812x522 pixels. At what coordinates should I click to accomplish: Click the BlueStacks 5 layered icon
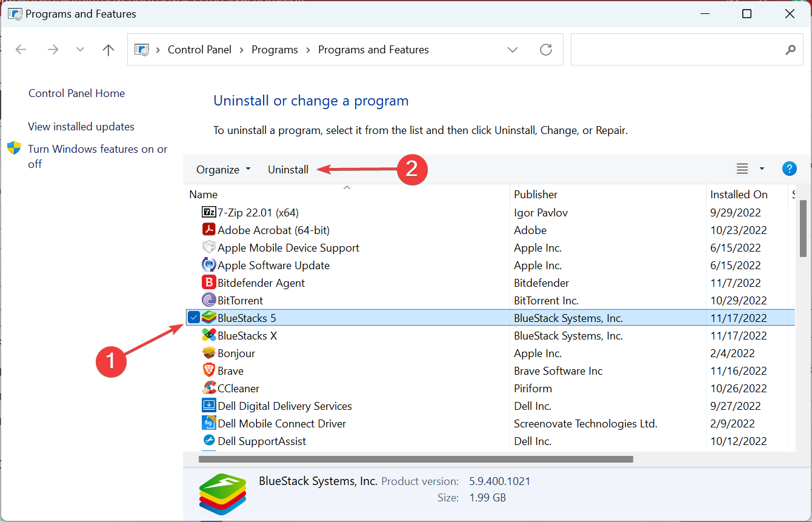click(208, 318)
